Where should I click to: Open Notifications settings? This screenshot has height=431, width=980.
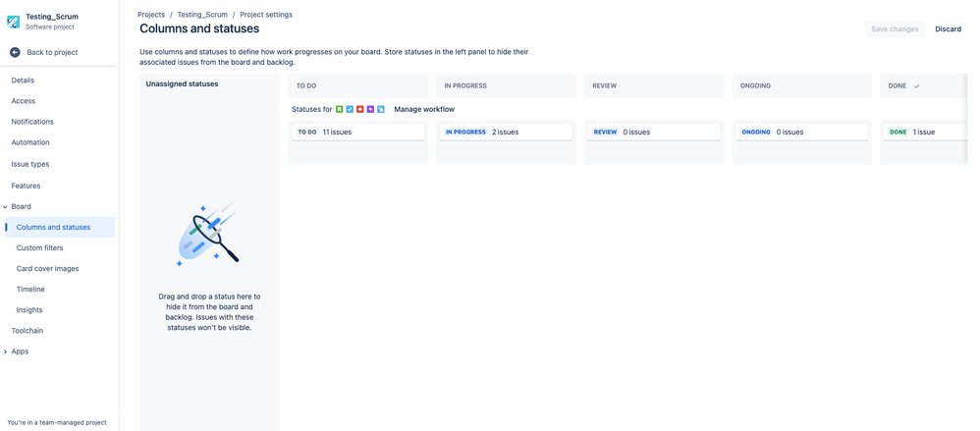tap(32, 122)
